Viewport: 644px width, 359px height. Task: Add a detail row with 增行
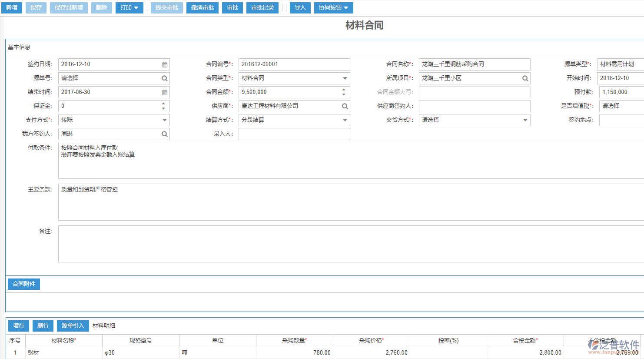point(18,325)
